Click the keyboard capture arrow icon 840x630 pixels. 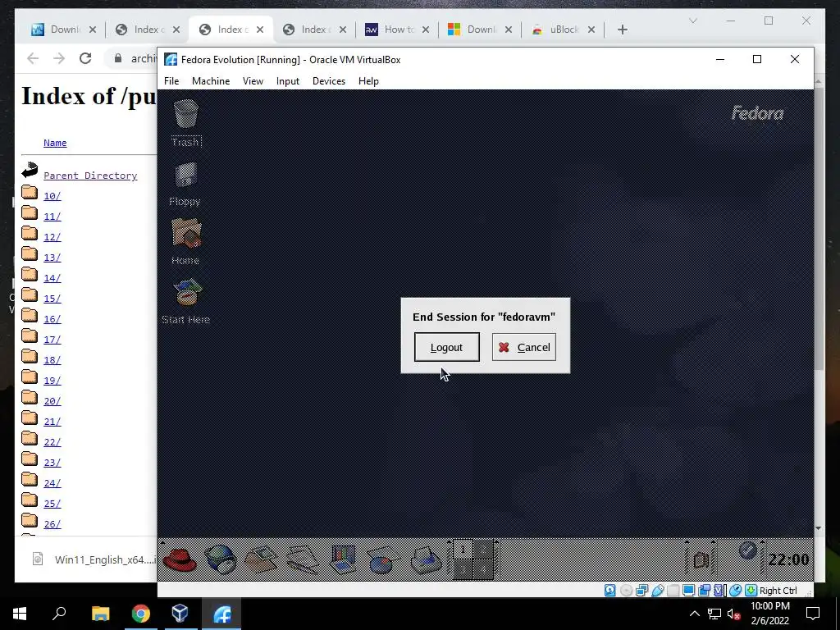[x=751, y=591]
